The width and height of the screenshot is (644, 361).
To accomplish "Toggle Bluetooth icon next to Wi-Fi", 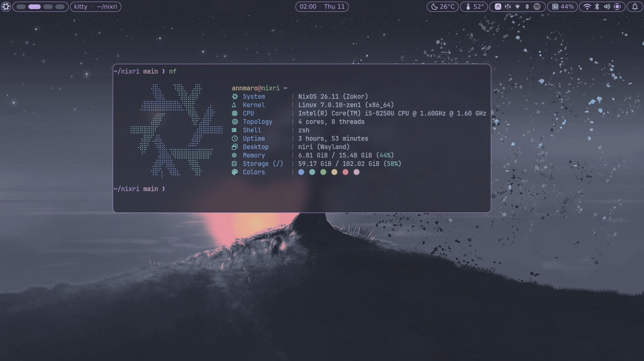I will [597, 7].
